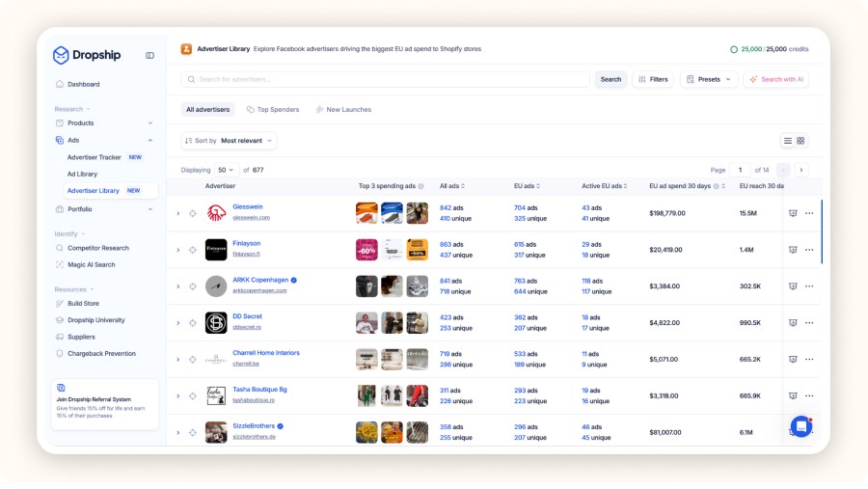Track DD Secret with the target icon
Image resolution: width=868 pixels, height=489 pixels.
click(193, 323)
